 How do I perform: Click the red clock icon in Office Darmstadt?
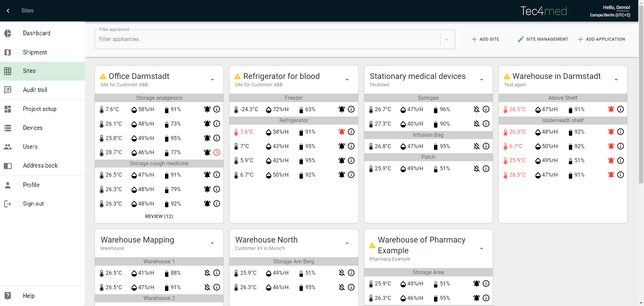(217, 152)
